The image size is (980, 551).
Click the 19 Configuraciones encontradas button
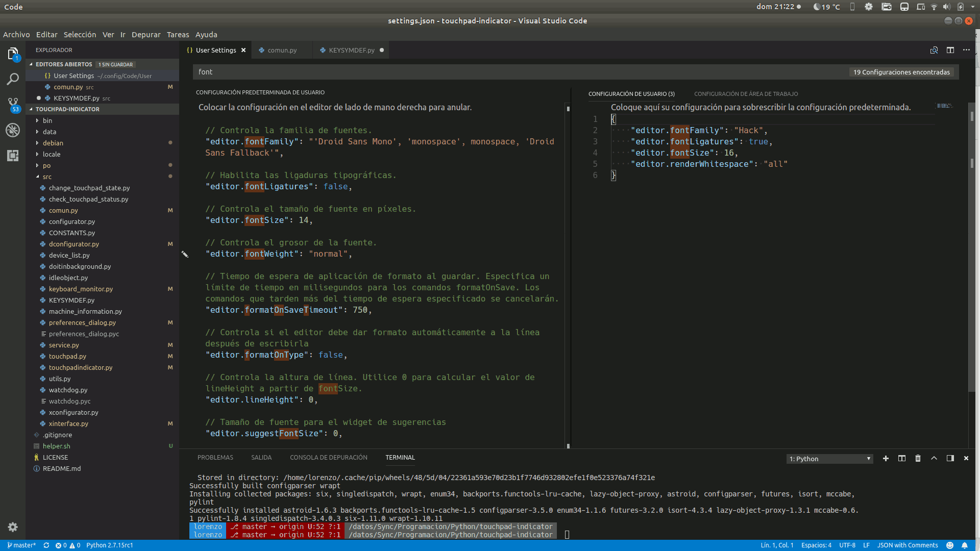[x=901, y=72]
